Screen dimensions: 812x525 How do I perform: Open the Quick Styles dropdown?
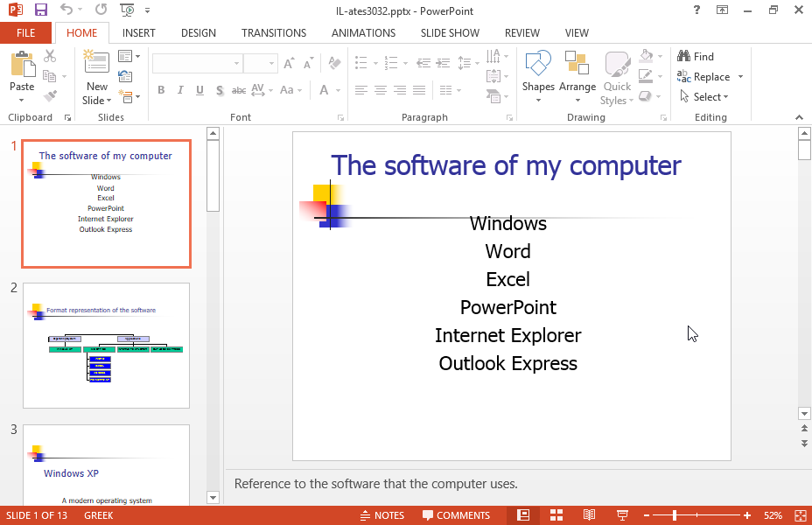pos(617,78)
